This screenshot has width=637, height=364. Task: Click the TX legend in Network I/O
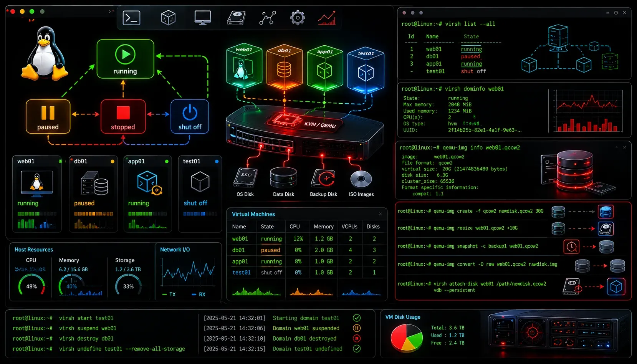tap(169, 295)
